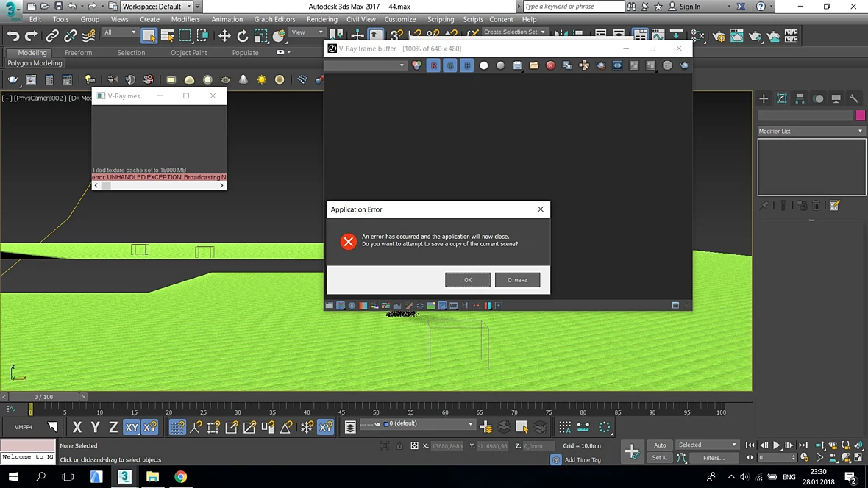Click the Play Animation button
Viewport: 868px width, 488px height.
[777, 445]
